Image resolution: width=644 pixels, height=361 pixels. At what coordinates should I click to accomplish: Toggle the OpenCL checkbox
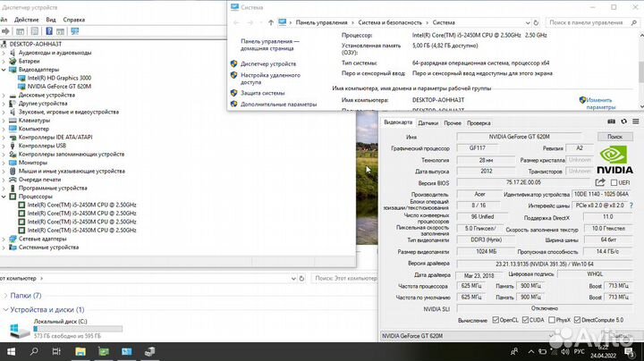pos(496,320)
